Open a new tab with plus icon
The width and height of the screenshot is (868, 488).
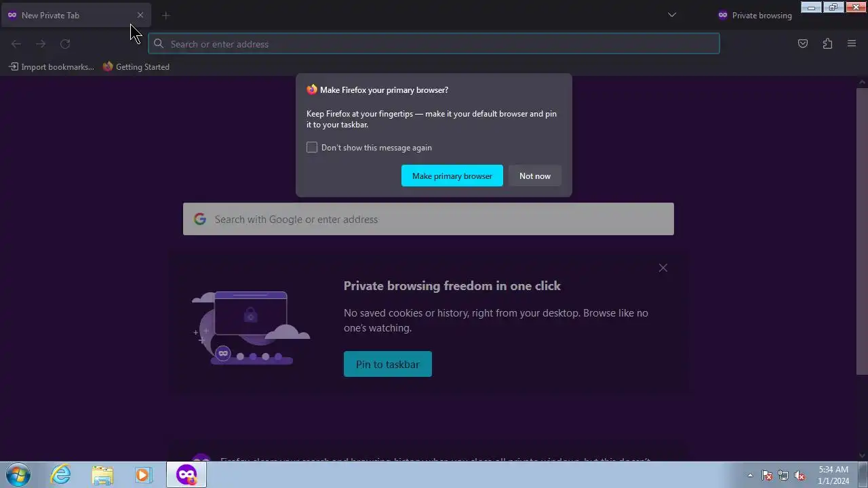click(166, 15)
